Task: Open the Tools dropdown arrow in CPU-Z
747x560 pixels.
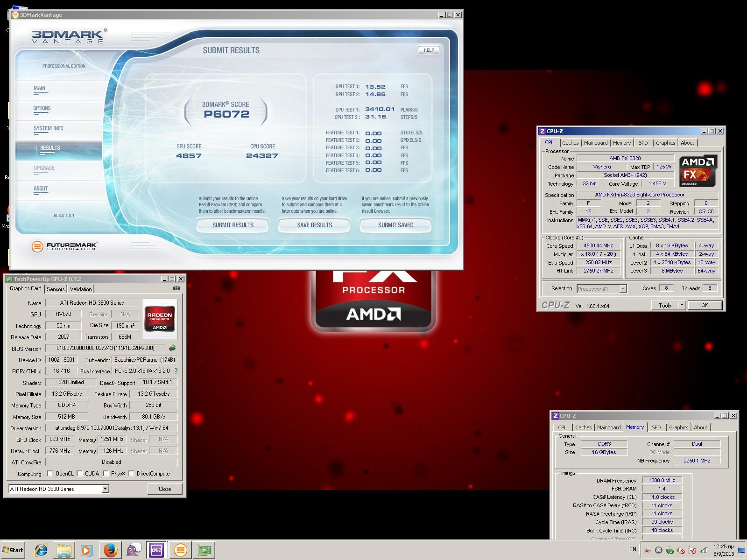Action: (681, 305)
